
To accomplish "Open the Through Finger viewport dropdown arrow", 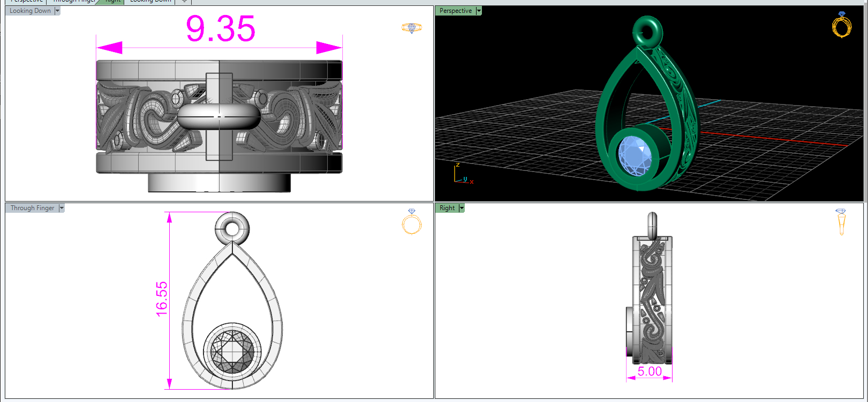I will (x=62, y=208).
